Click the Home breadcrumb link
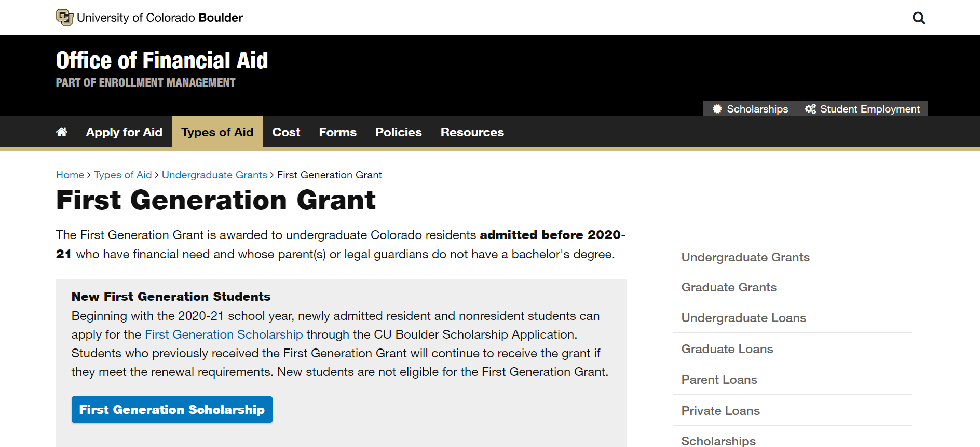The width and height of the screenshot is (980, 447). click(x=70, y=175)
